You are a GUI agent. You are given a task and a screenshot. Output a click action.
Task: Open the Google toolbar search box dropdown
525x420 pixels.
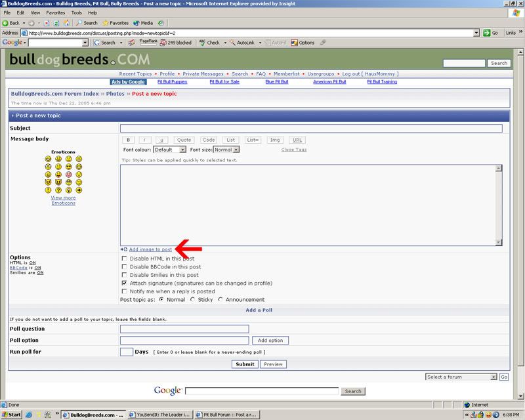[85, 43]
